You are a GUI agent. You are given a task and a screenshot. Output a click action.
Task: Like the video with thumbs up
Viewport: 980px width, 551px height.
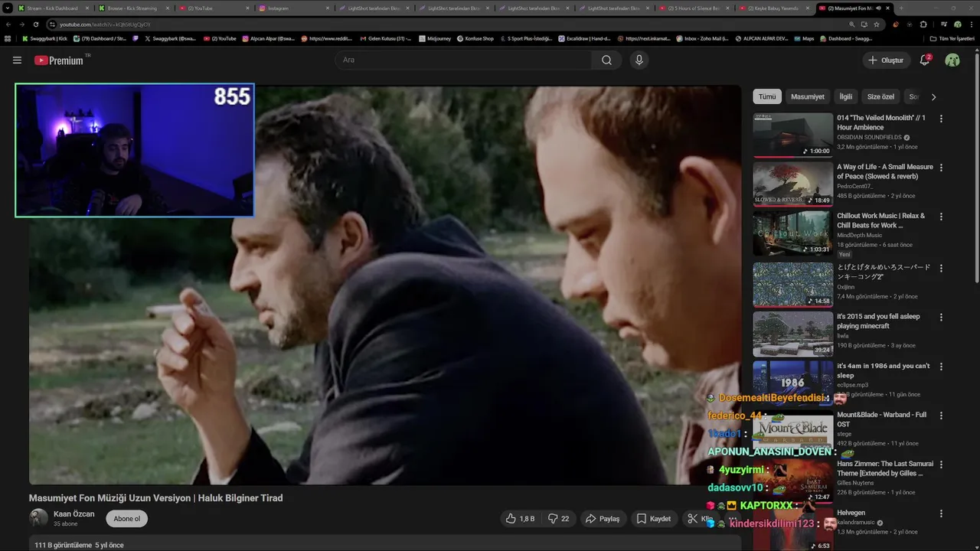point(520,519)
